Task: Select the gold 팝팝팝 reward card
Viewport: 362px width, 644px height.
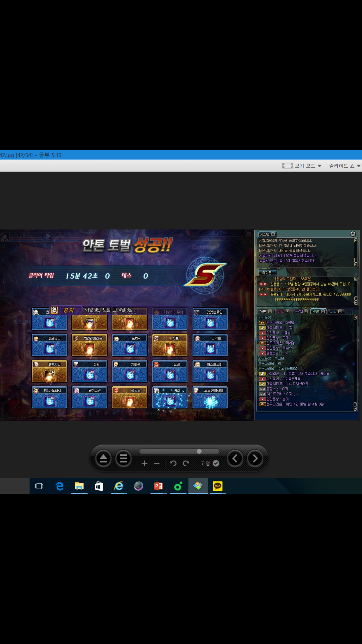Action: [x=130, y=397]
